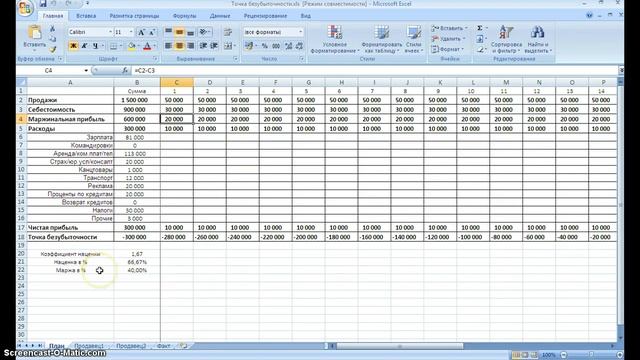
Task: Switch to the Вставка ribbon tab
Action: coord(86,16)
